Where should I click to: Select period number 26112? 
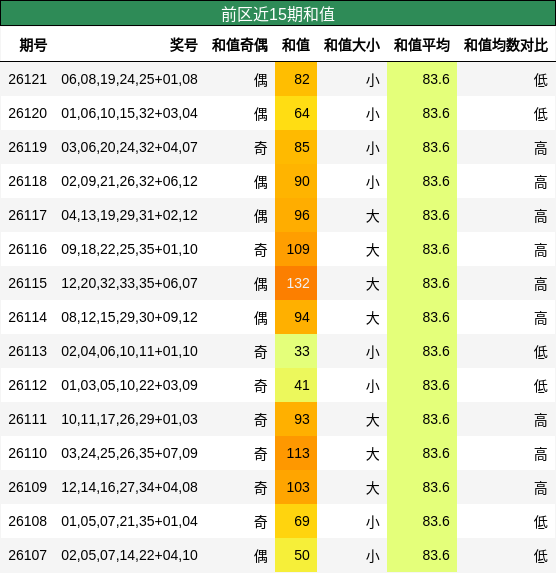click(x=28, y=385)
